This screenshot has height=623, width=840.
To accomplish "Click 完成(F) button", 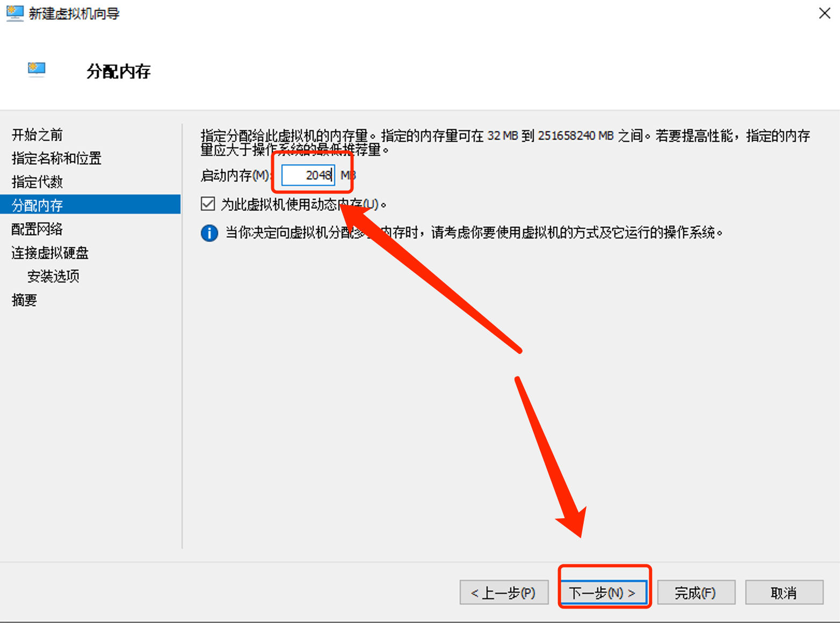I will 696,593.
